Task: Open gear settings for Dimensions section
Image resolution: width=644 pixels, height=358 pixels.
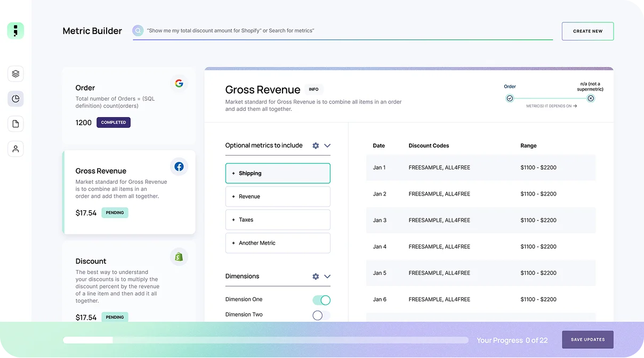Action: [x=316, y=276]
